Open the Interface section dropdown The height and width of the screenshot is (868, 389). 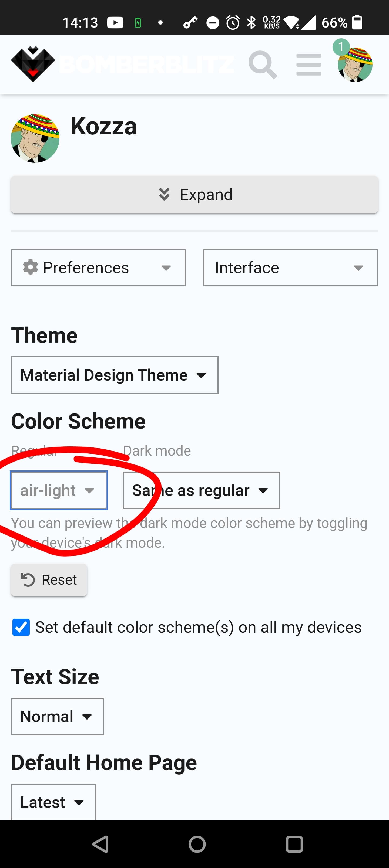point(290,267)
